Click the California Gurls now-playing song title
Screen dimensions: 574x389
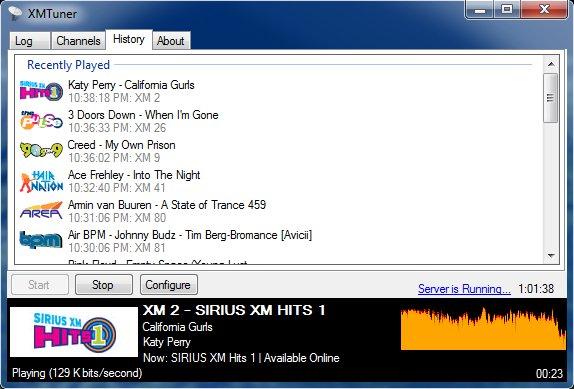point(178,327)
